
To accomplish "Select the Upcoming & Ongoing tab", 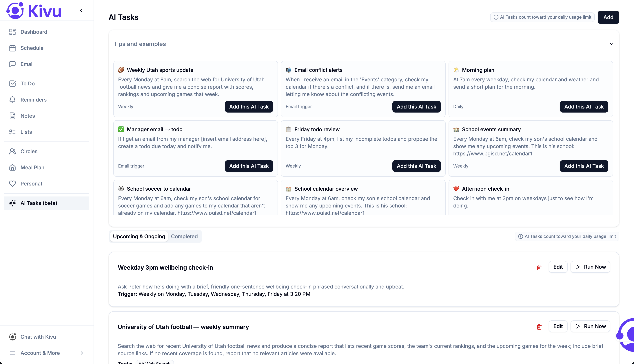I will (139, 236).
